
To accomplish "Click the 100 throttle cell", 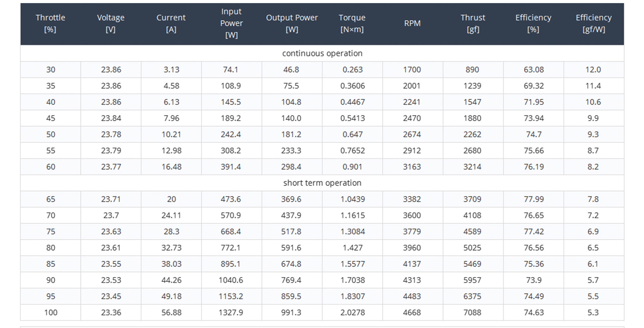I will tap(50, 312).
